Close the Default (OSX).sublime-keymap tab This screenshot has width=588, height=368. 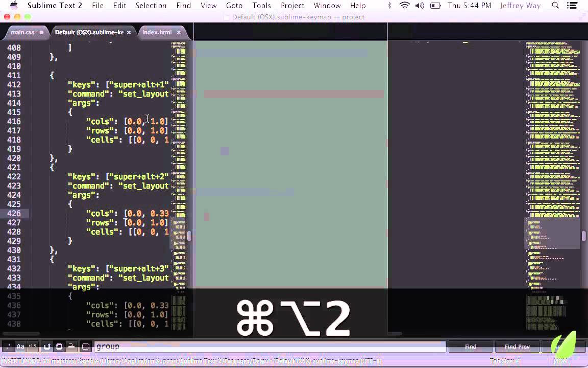point(129,32)
